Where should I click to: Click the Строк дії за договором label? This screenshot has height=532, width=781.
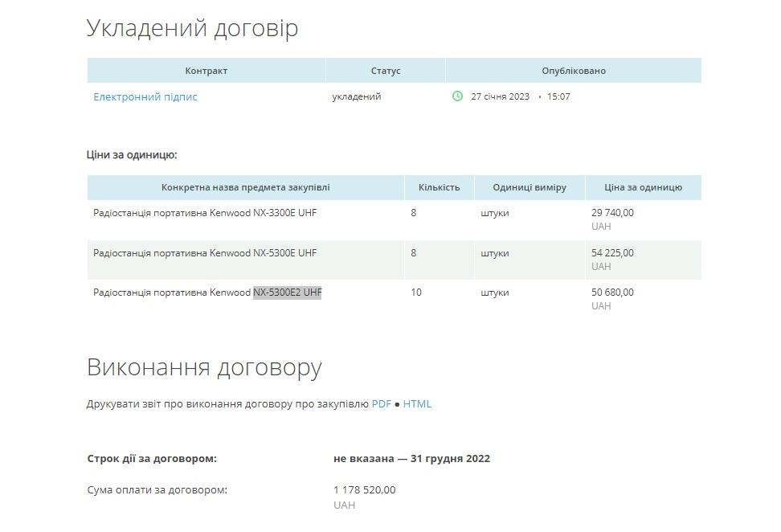[152, 458]
